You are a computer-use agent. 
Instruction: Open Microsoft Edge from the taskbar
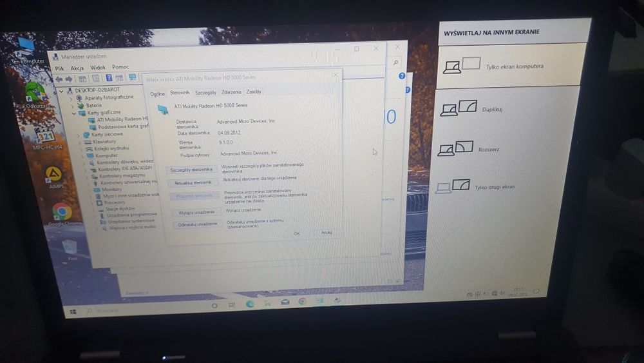click(x=249, y=304)
